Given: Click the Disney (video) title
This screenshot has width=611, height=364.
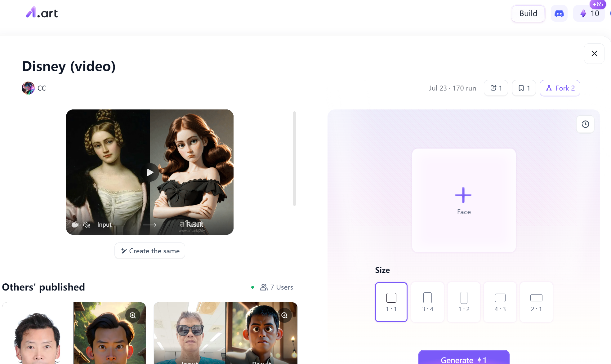Looking at the screenshot, I should pos(69,66).
